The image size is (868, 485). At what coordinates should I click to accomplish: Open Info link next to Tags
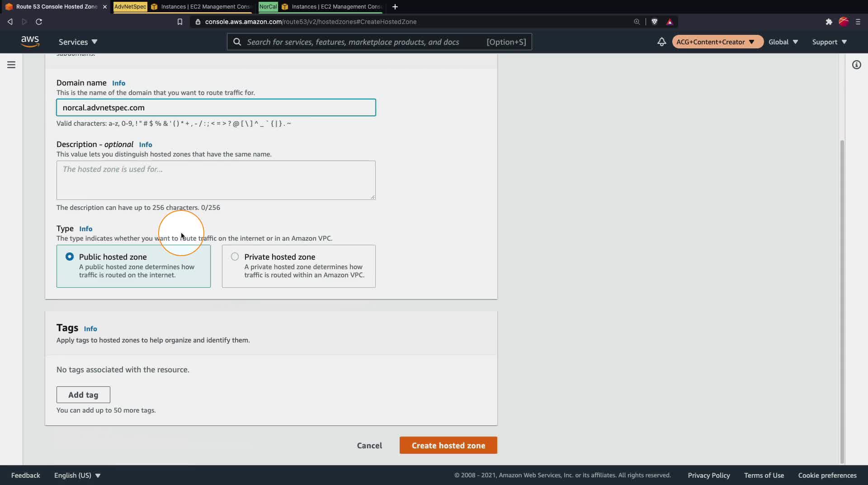pos(90,328)
